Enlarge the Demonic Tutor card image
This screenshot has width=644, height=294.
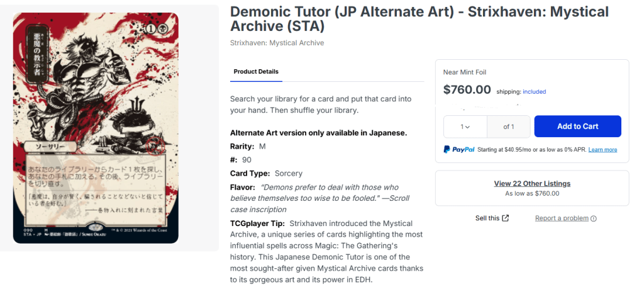[x=96, y=128]
